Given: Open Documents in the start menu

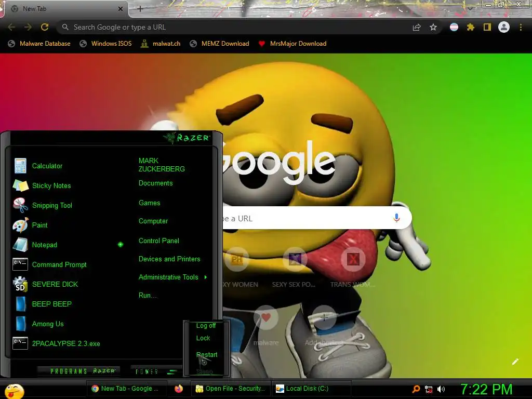Looking at the screenshot, I should 156,183.
